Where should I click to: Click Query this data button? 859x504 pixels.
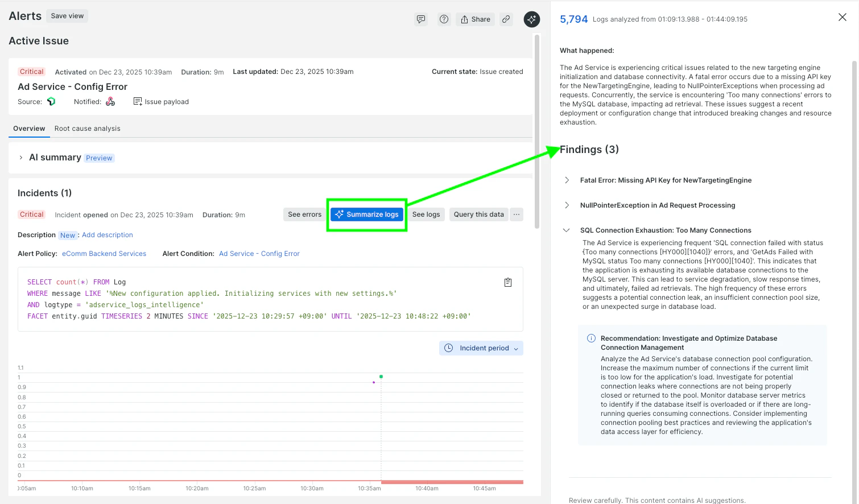(x=479, y=214)
